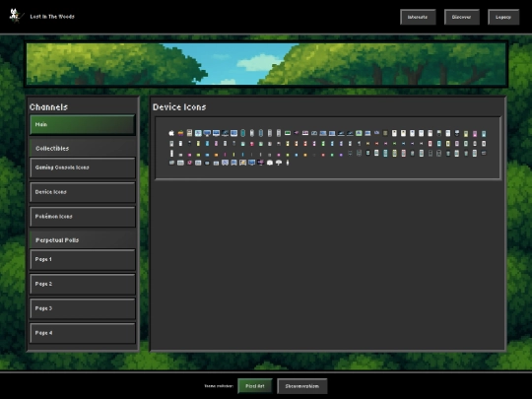Image resolution: width=532 pixels, height=399 pixels.
Task: Click the Channels sidebar heading
Action: click(x=48, y=107)
